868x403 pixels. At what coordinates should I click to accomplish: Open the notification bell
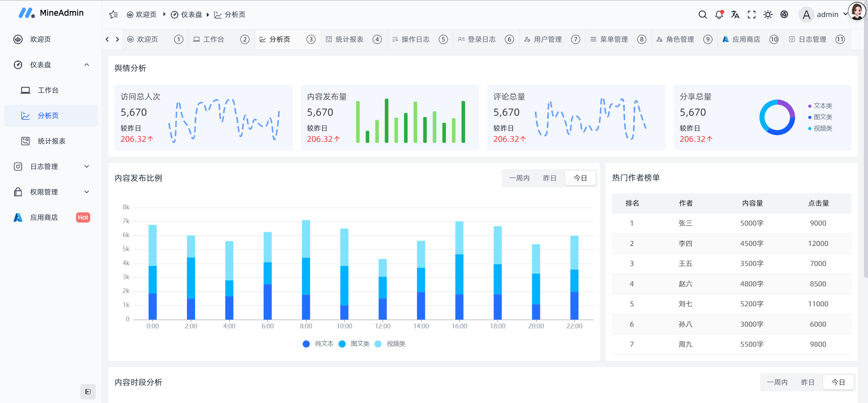point(719,15)
